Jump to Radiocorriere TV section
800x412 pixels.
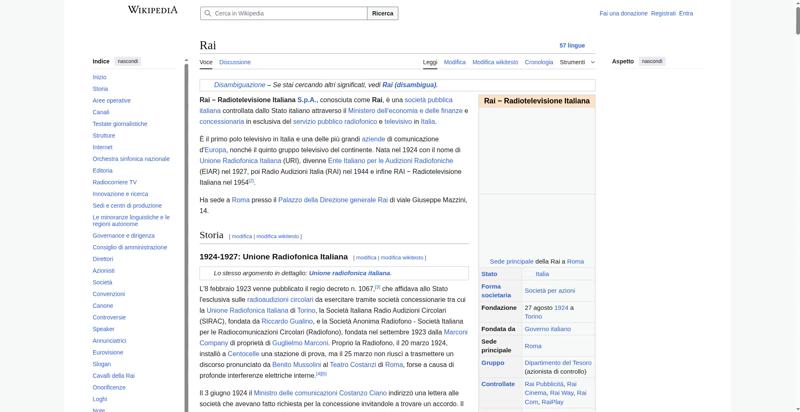[115, 183]
